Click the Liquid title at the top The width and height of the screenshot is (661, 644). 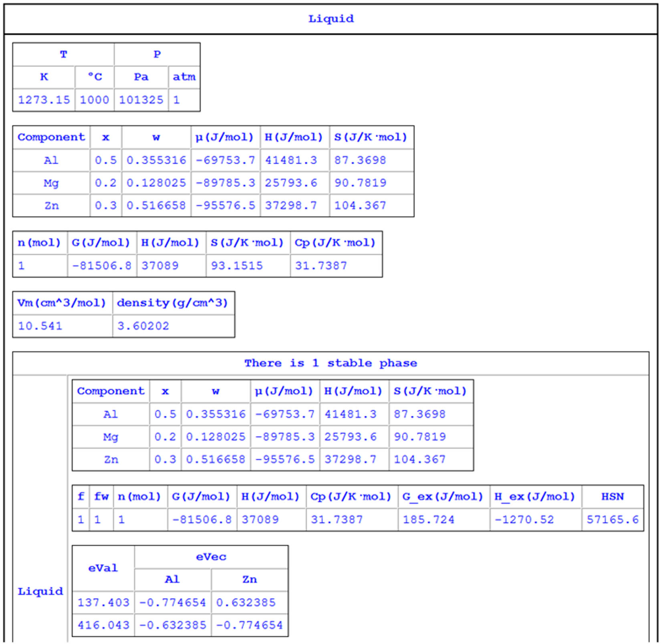click(x=331, y=19)
